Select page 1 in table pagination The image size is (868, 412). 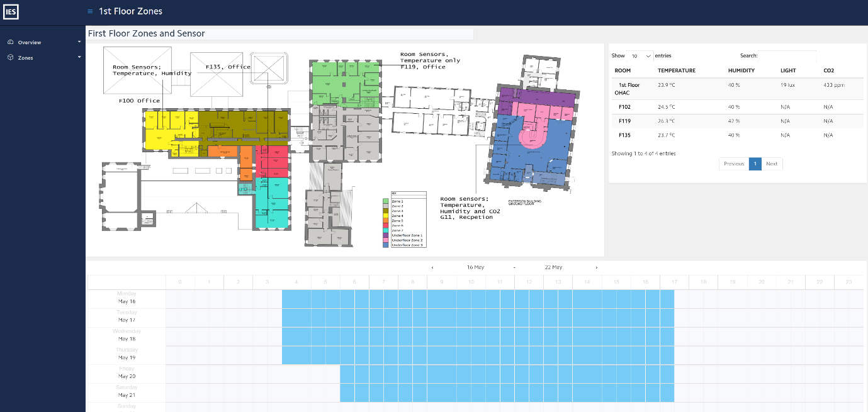(x=755, y=164)
